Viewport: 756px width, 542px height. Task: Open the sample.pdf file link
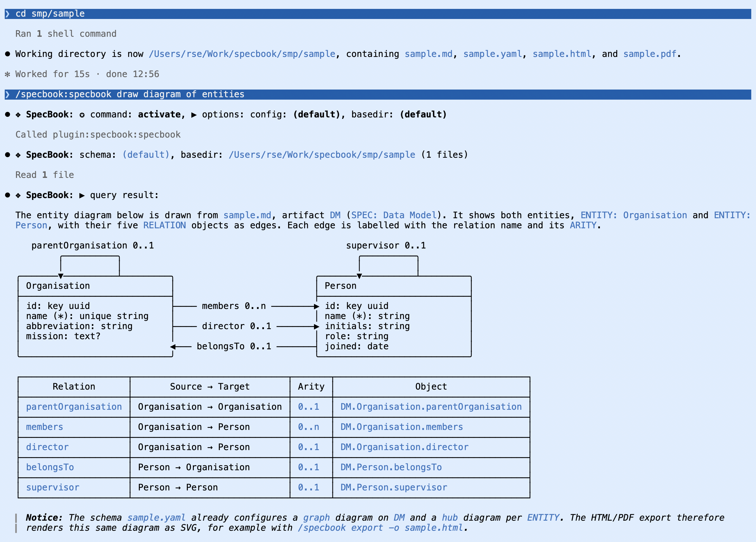point(650,54)
